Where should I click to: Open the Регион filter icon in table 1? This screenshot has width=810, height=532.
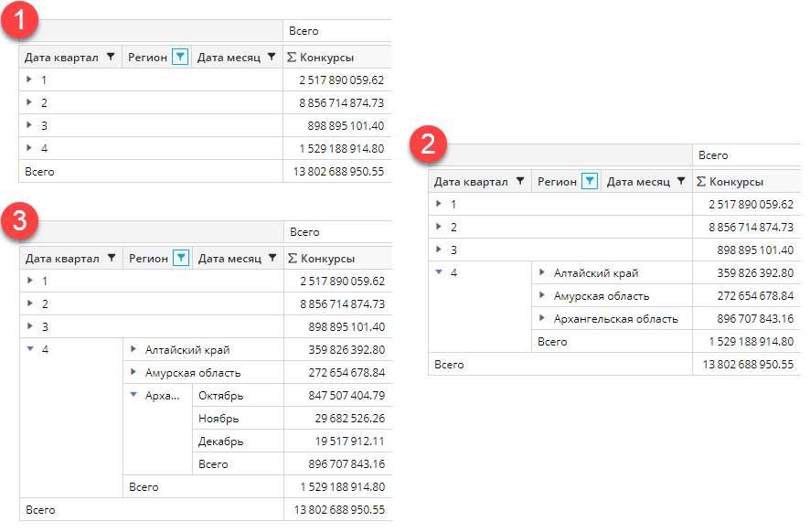coord(180,57)
